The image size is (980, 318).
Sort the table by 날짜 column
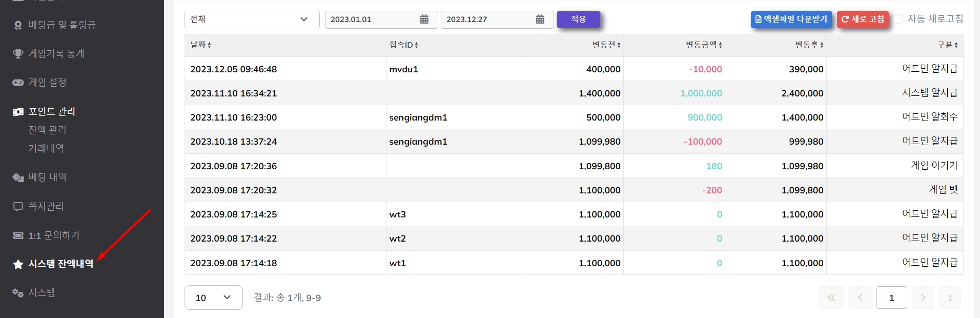[200, 45]
